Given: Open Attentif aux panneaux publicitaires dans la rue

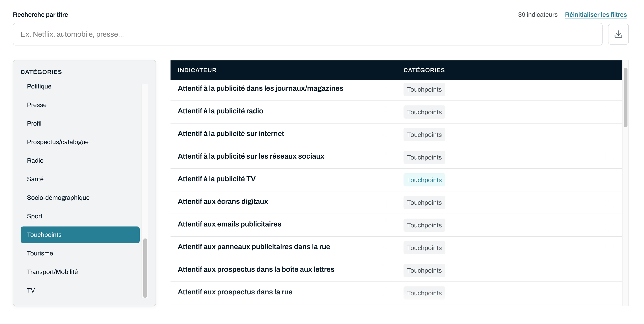Looking at the screenshot, I should pos(254,247).
